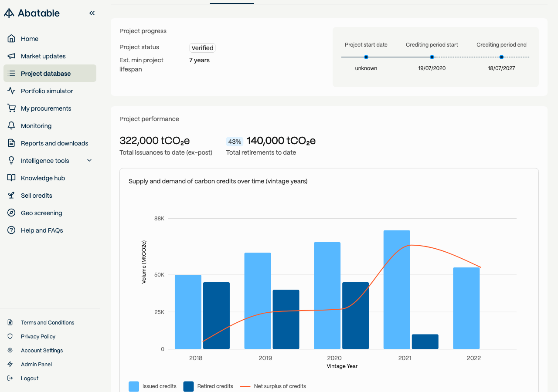This screenshot has height=392, width=558.
Task: Toggle Net surplus of credits legend line
Action: pyautogui.click(x=273, y=386)
